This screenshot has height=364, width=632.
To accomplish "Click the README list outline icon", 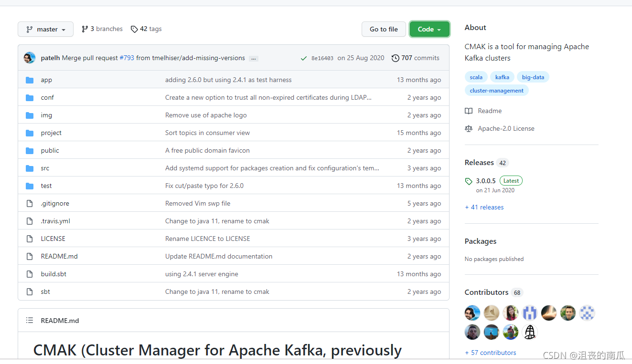I will click(30, 321).
